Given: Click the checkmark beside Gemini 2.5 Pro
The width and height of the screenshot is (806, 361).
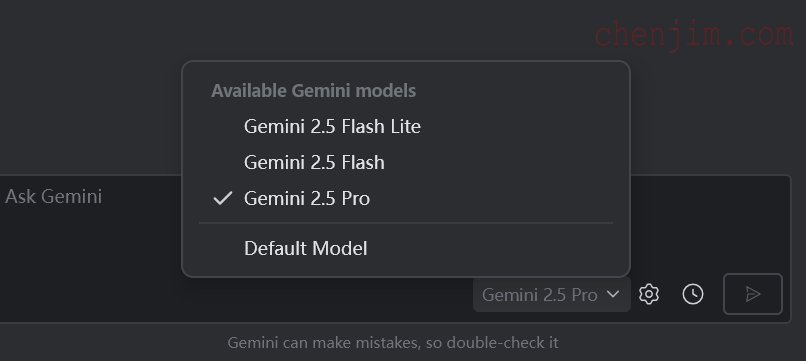Looking at the screenshot, I should tap(223, 198).
